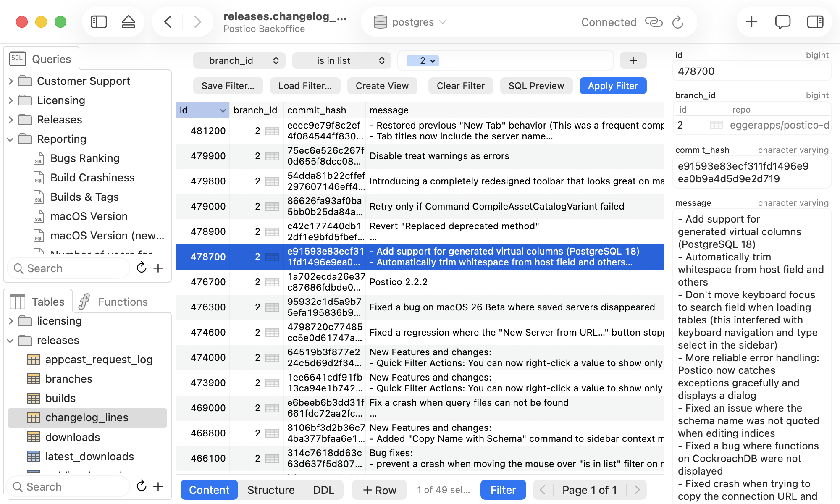Toggle the right inspector sidebar icon
This screenshot has height=504, width=840.
[x=815, y=22]
